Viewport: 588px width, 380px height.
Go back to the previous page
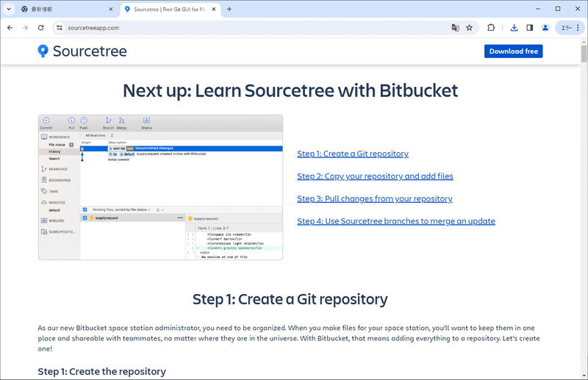[10, 28]
